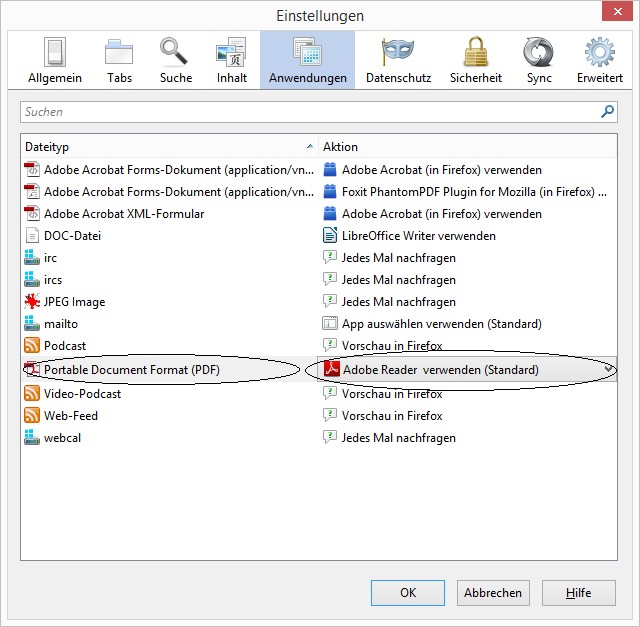Select the Anwendungen tab
Screen dimensions: 640x627
tap(307, 60)
